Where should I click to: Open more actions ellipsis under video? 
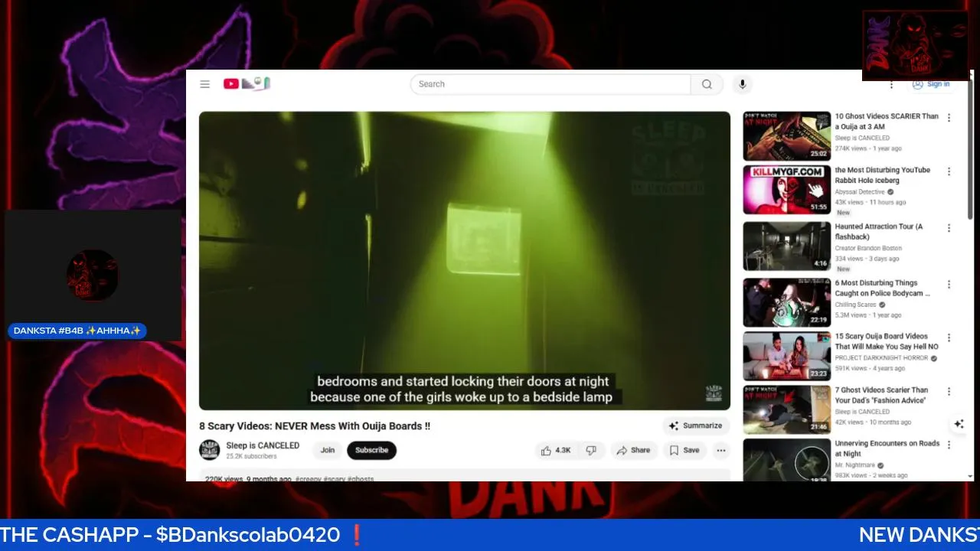click(x=721, y=451)
